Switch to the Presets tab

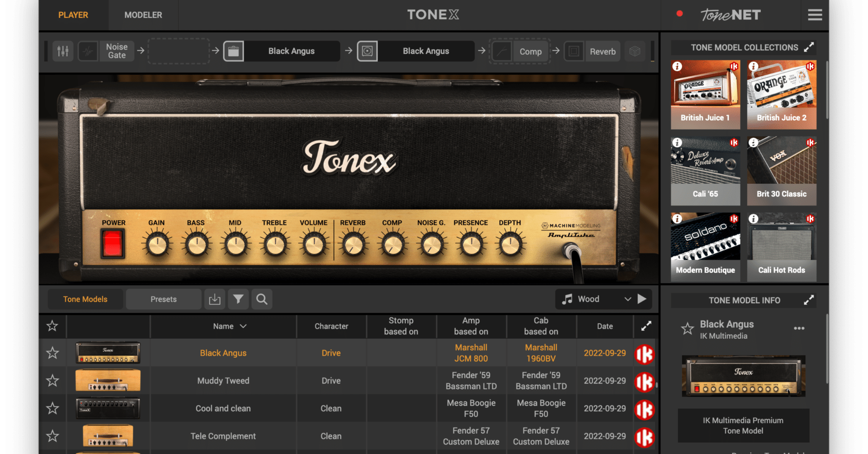click(164, 299)
